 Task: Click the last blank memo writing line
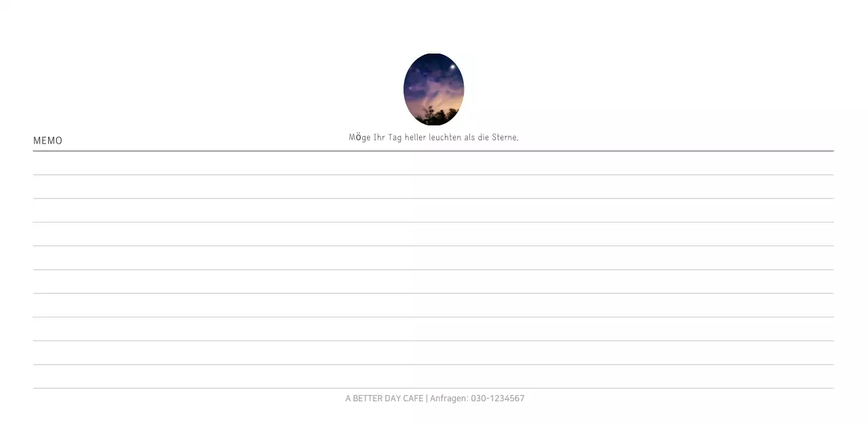tap(433, 377)
